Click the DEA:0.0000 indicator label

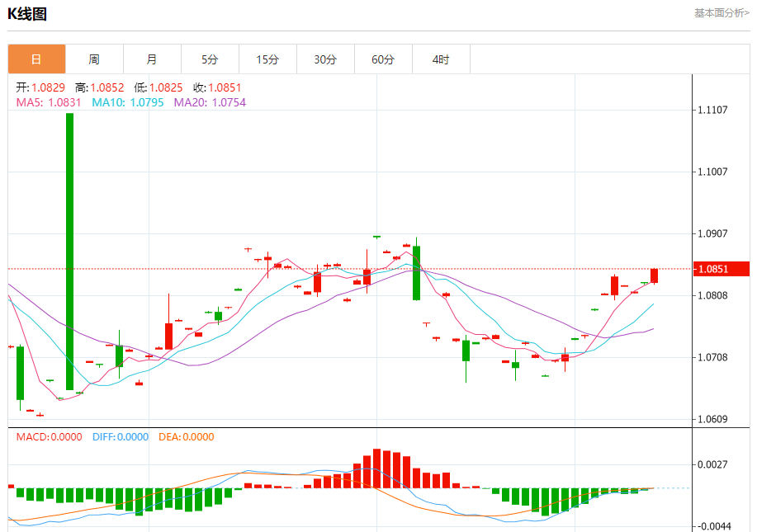coord(187,437)
